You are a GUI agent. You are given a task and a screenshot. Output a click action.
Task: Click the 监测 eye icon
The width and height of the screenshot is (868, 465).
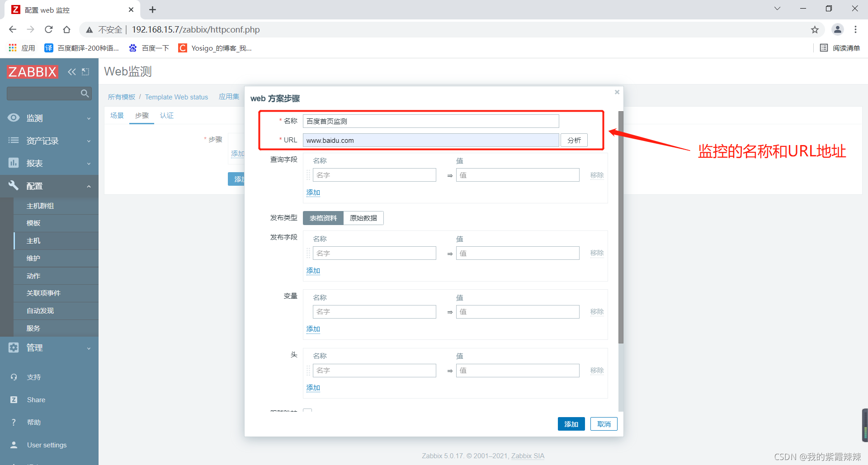coord(14,117)
